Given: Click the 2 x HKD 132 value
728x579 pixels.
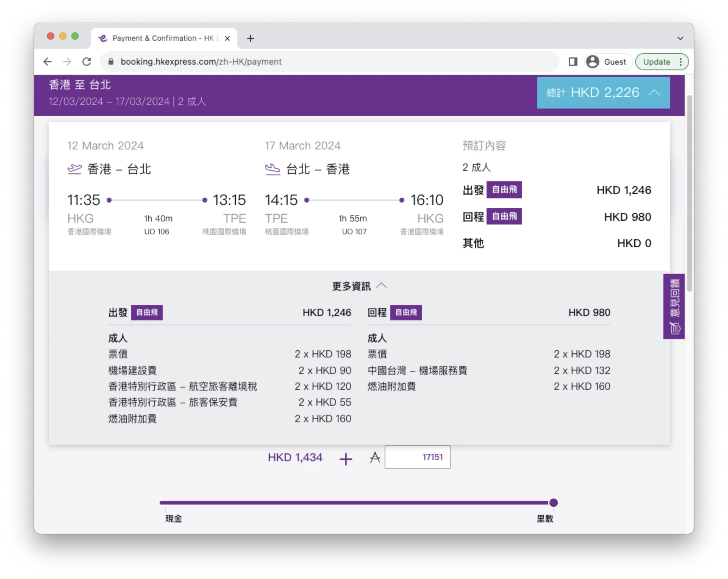Looking at the screenshot, I should coord(582,370).
